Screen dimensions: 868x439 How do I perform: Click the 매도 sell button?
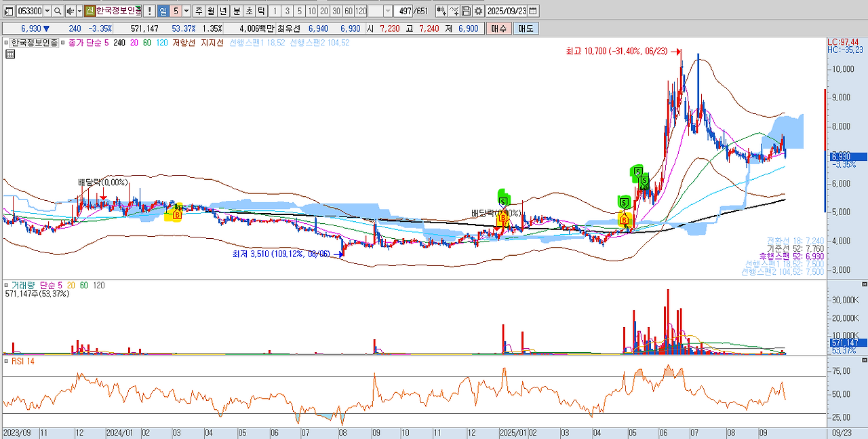(x=526, y=28)
